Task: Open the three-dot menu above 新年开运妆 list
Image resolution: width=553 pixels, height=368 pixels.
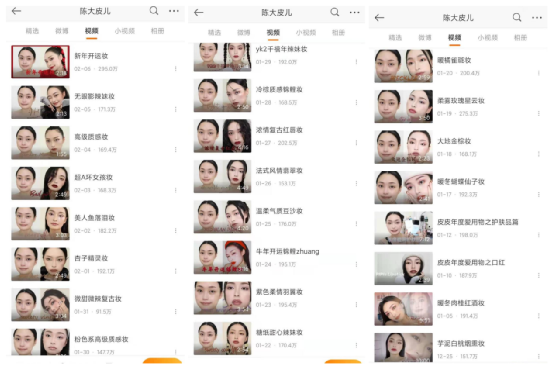Action: click(174, 11)
